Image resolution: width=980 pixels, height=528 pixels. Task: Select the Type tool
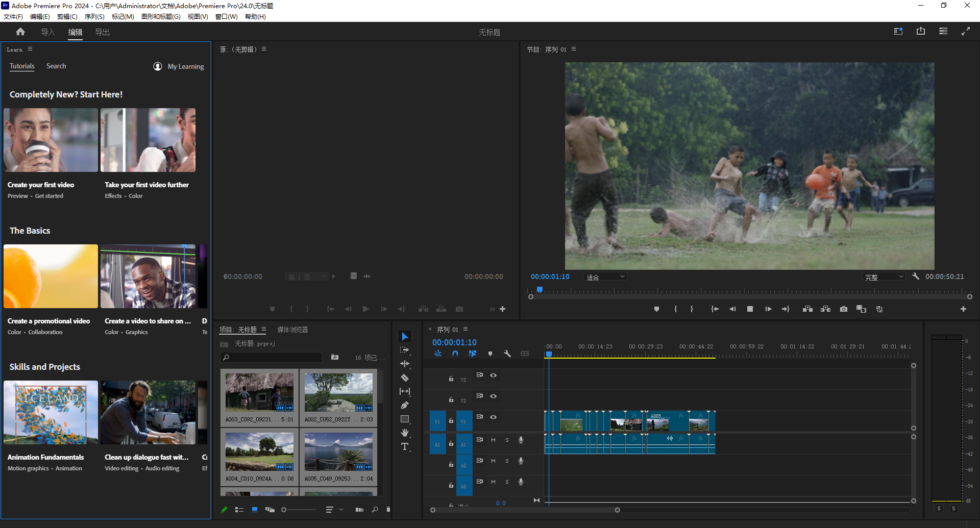[405, 446]
